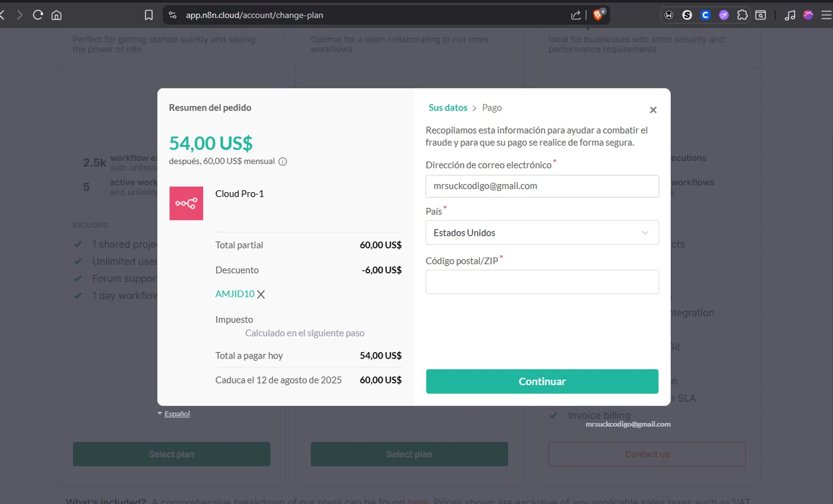Click the Cloud Pro-1 product name

point(239,194)
